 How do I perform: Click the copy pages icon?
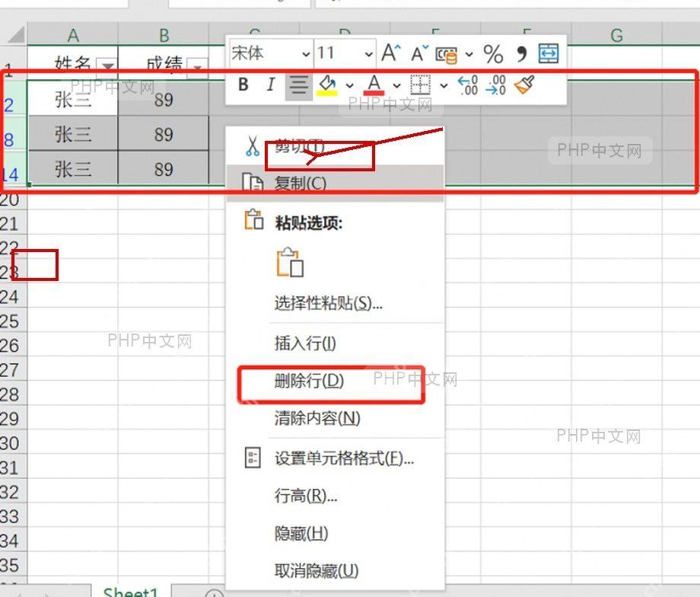point(253,182)
